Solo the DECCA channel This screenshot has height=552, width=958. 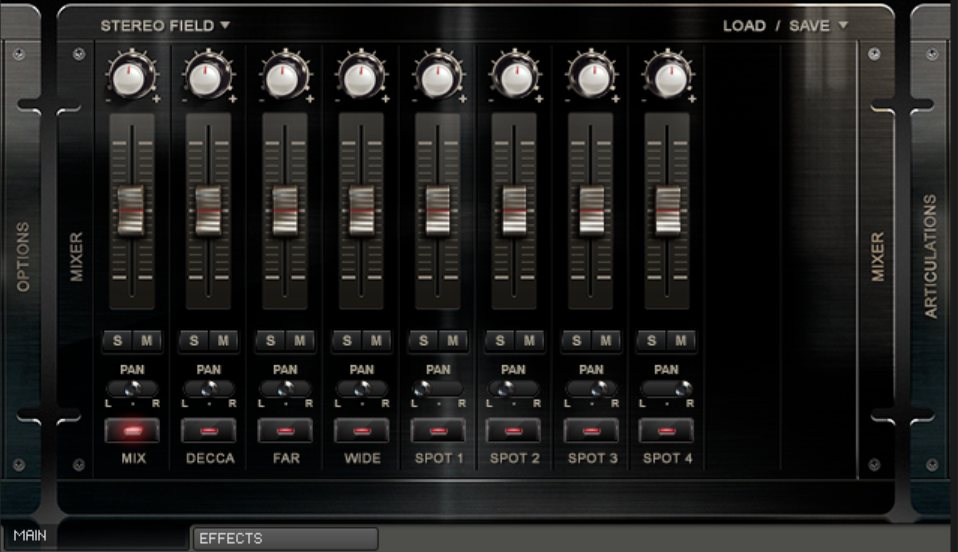(194, 341)
